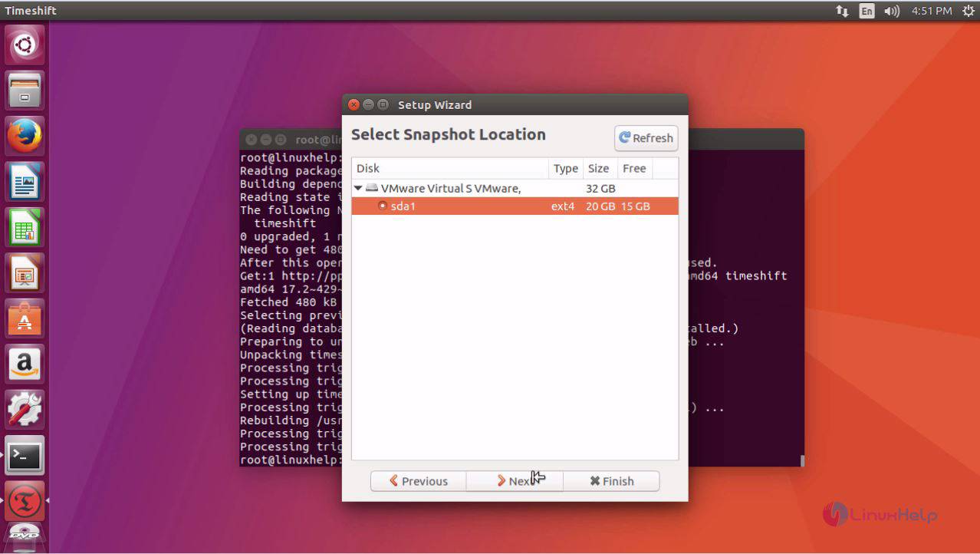The image size is (980, 554).
Task: Launch the Files manager from the dock
Action: click(x=25, y=91)
